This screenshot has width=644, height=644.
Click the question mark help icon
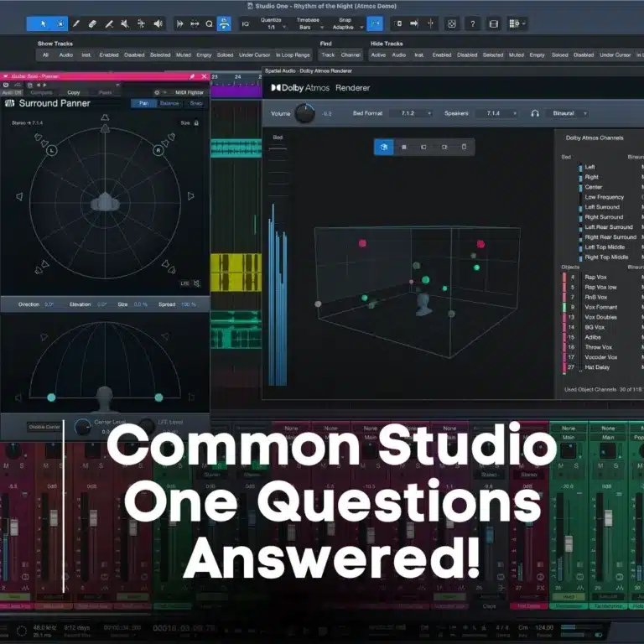click(473, 23)
